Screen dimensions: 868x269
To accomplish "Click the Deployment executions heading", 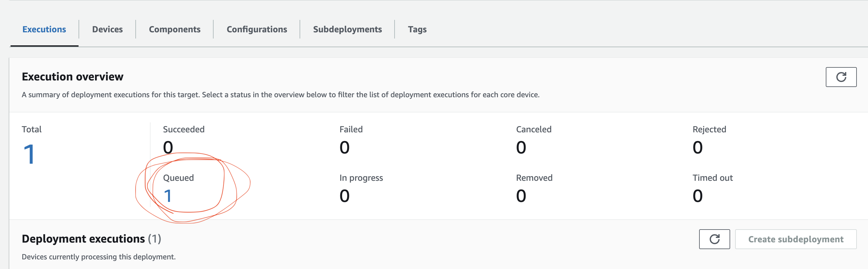I will tap(83, 239).
